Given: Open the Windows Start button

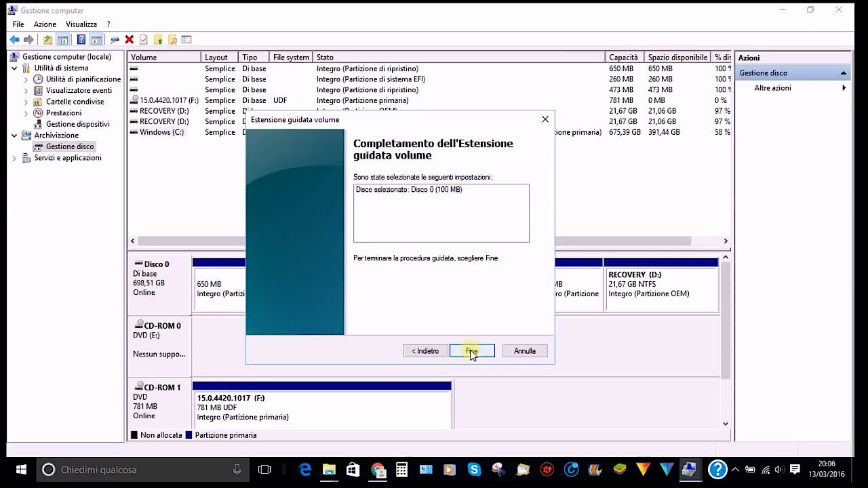Looking at the screenshot, I should coord(20,470).
